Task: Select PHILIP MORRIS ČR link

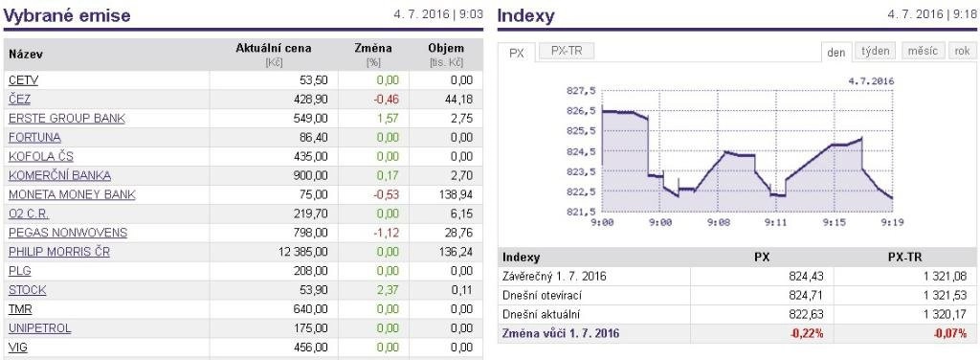Action: [59, 252]
